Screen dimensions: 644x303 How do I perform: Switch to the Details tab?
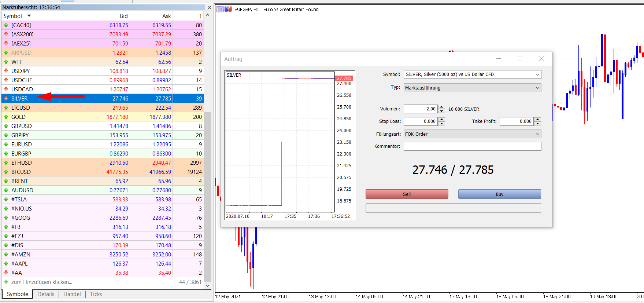[x=46, y=294]
